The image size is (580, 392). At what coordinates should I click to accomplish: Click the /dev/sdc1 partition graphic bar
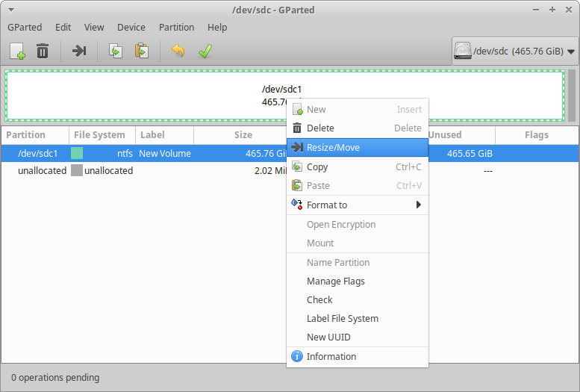pos(149,95)
